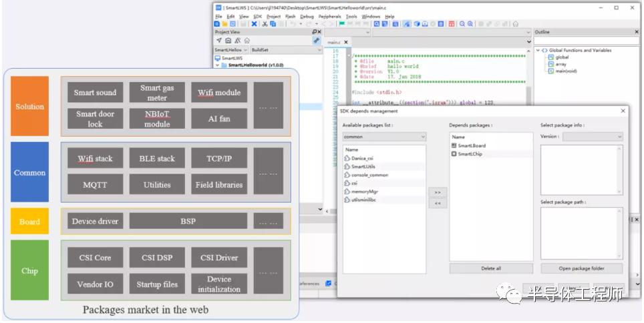Select SmartLChip in Depends packages

pyautogui.click(x=470, y=154)
